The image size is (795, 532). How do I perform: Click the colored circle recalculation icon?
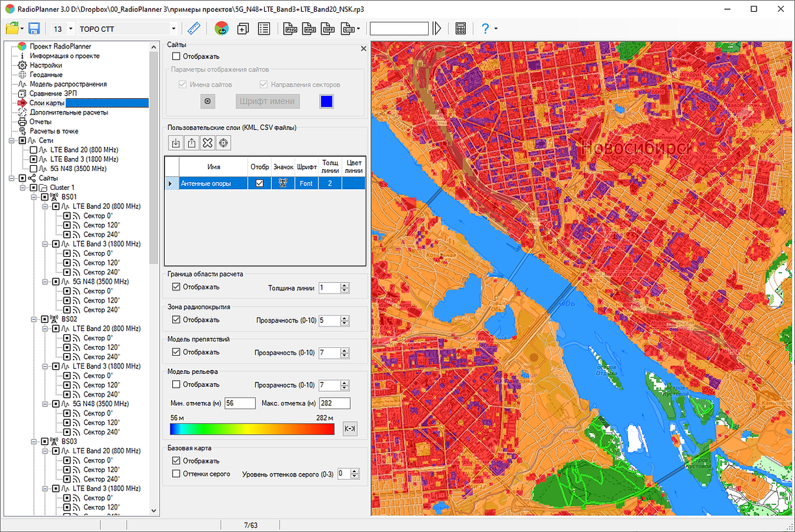pyautogui.click(x=221, y=29)
